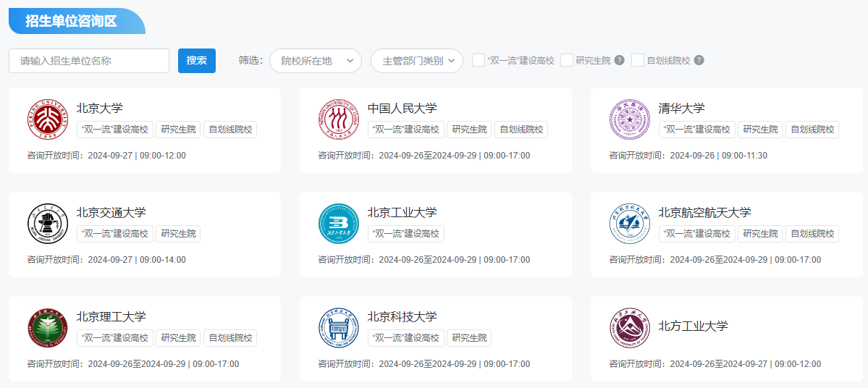Click the Beihang University logo

(x=630, y=223)
